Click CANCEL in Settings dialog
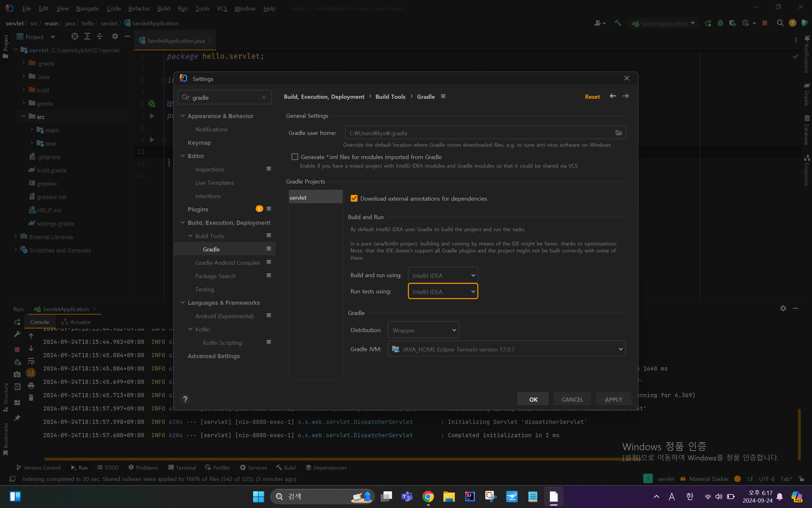This screenshot has height=508, width=812. (x=572, y=399)
